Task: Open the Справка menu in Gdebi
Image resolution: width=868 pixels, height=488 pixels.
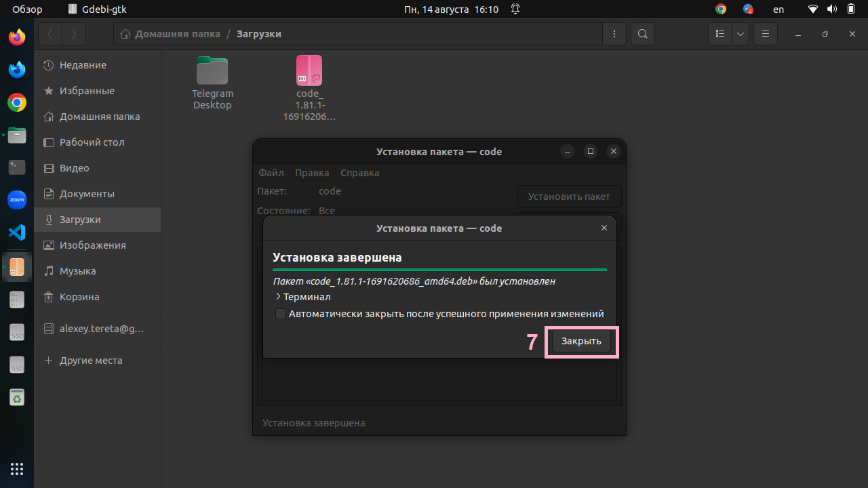Action: tap(360, 173)
